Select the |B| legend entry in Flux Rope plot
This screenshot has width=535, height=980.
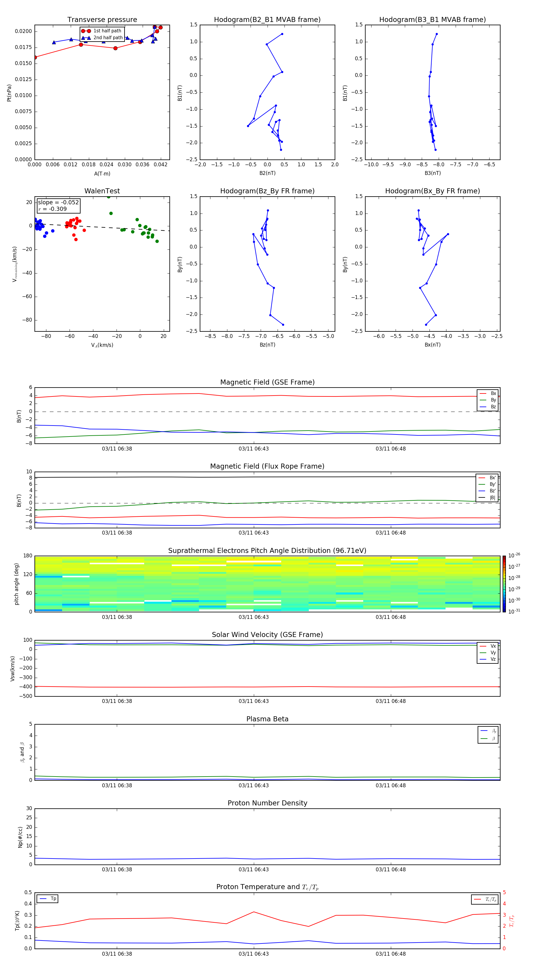click(487, 498)
